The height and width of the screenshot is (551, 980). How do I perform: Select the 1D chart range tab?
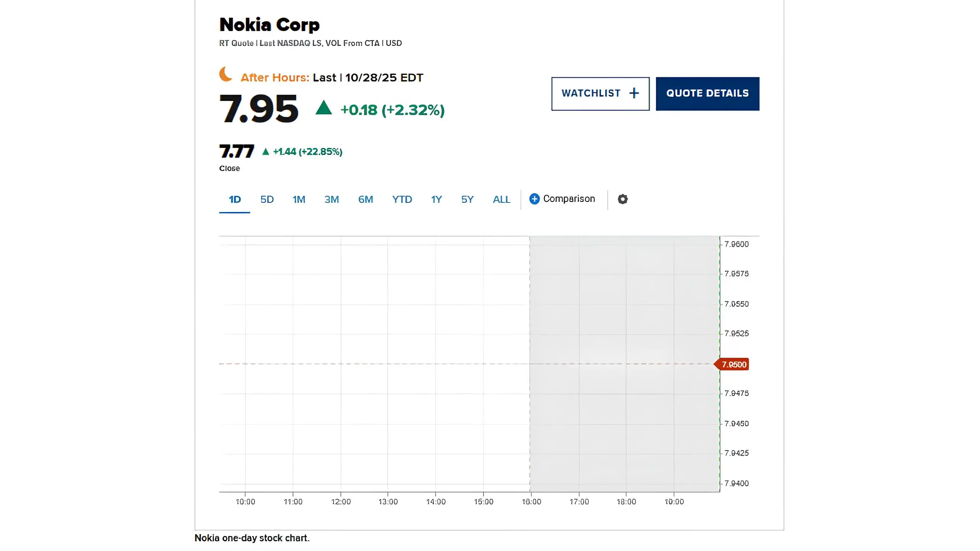(235, 199)
